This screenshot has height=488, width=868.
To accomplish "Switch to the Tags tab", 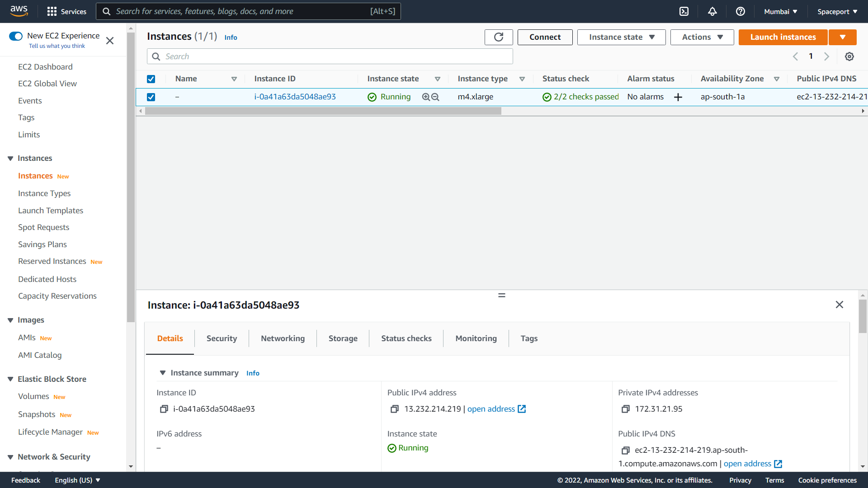I will coord(529,338).
